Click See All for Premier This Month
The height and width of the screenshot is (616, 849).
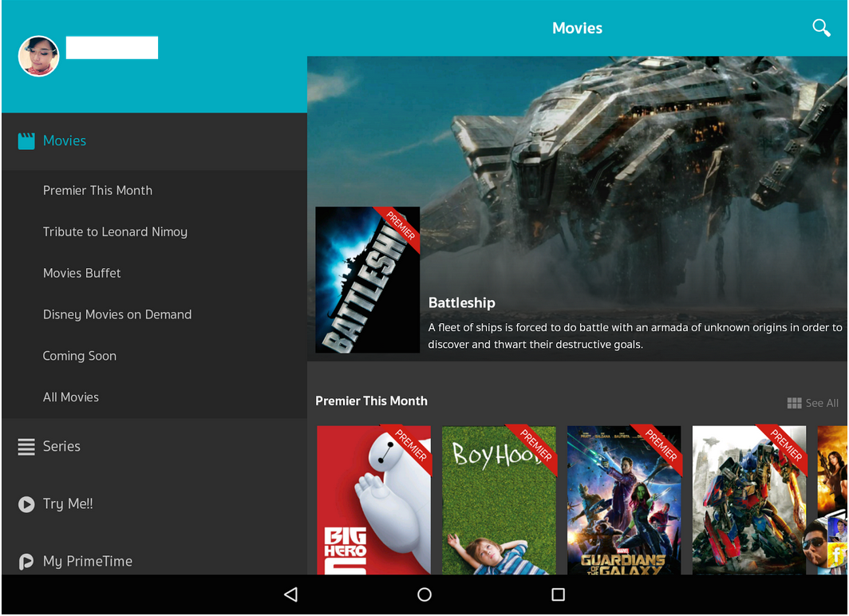click(813, 403)
